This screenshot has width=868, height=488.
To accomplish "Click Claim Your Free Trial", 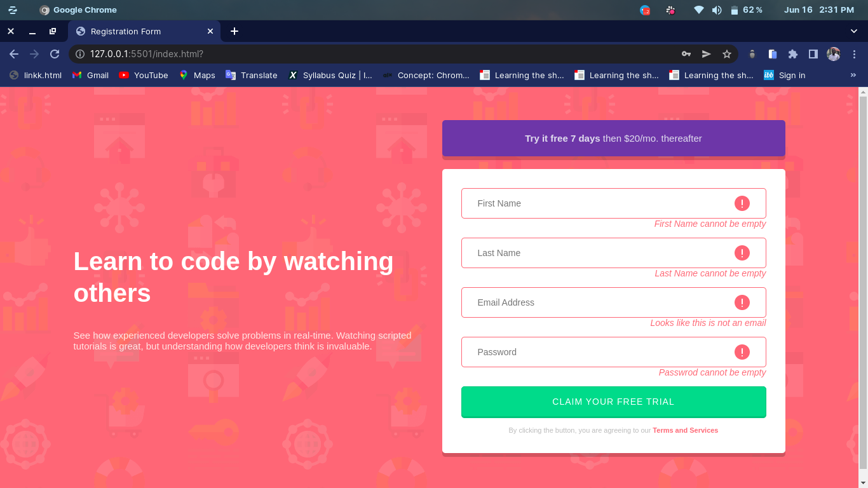I will [613, 402].
